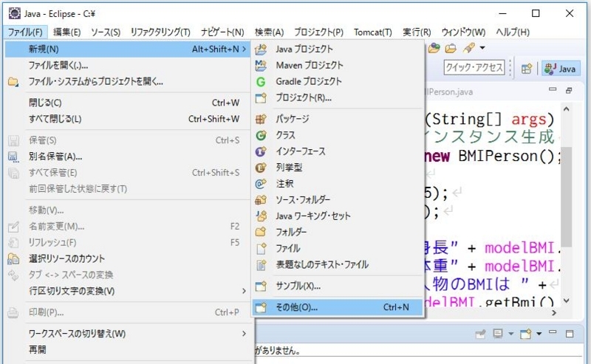Open dropdown next to open-console icon

click(539, 334)
